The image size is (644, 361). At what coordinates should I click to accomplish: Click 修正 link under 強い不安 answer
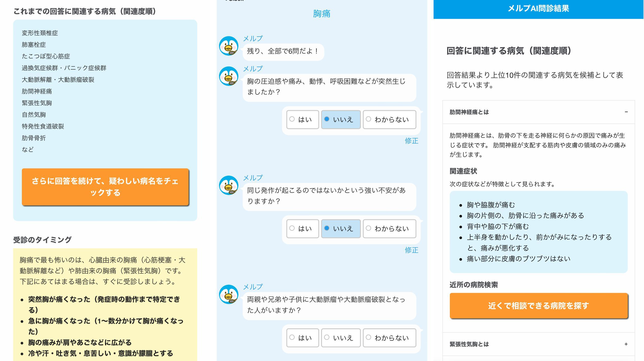coord(411,250)
